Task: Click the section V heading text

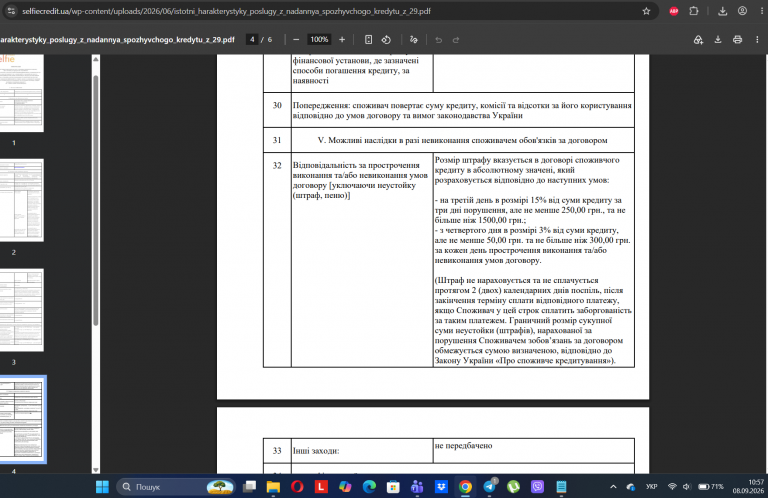Action: pos(462,140)
